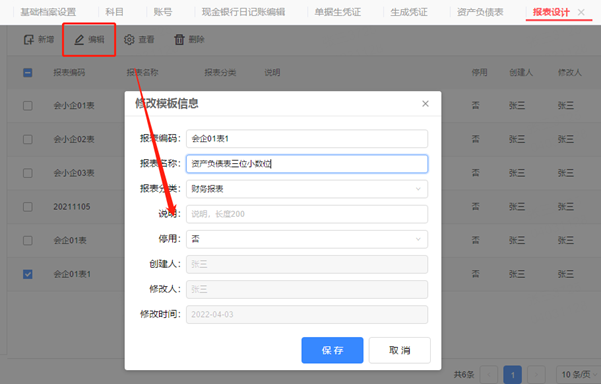Go to page 1 in pagination
601x384 pixels.
513,374
